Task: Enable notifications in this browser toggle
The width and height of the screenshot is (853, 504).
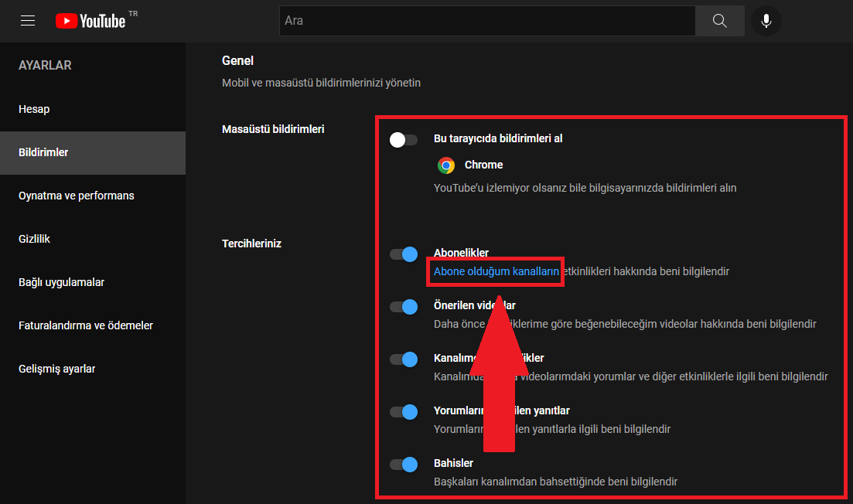Action: point(404,140)
